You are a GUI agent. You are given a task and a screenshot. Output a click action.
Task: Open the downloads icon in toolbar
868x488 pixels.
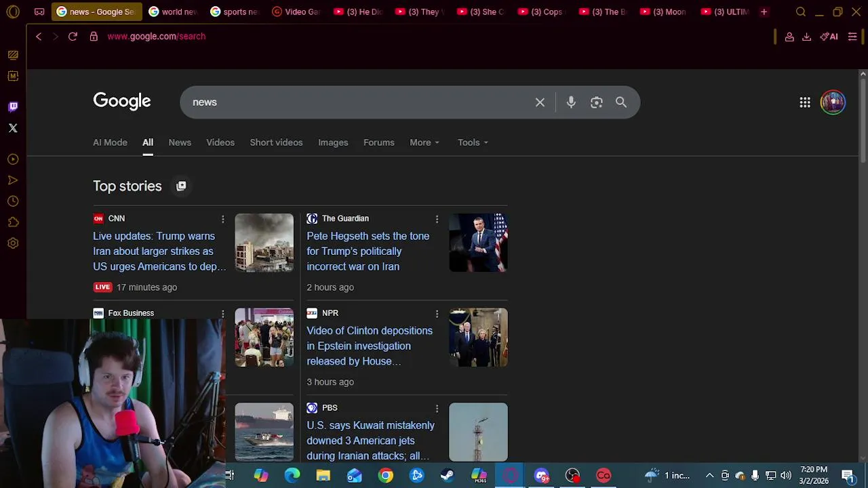point(806,37)
